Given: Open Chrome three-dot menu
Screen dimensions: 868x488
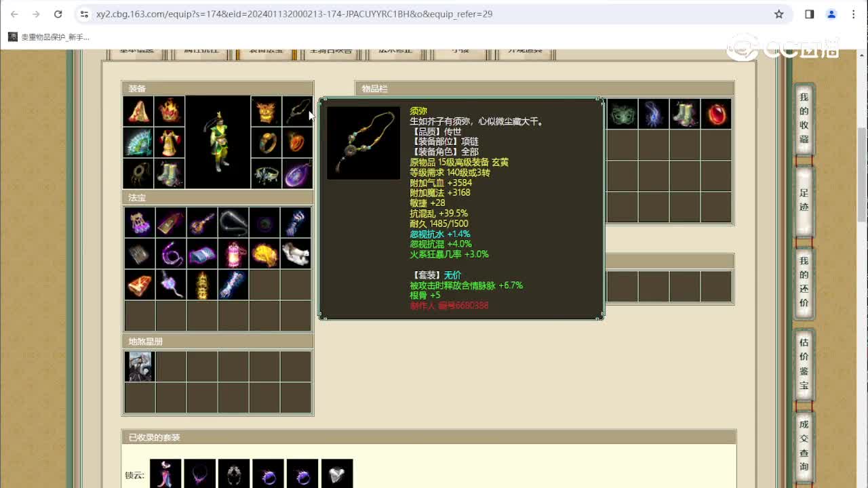Looking at the screenshot, I should [x=854, y=14].
